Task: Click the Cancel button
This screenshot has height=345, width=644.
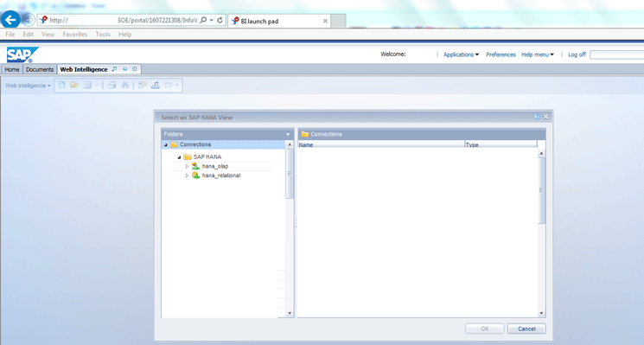Action: coord(526,329)
